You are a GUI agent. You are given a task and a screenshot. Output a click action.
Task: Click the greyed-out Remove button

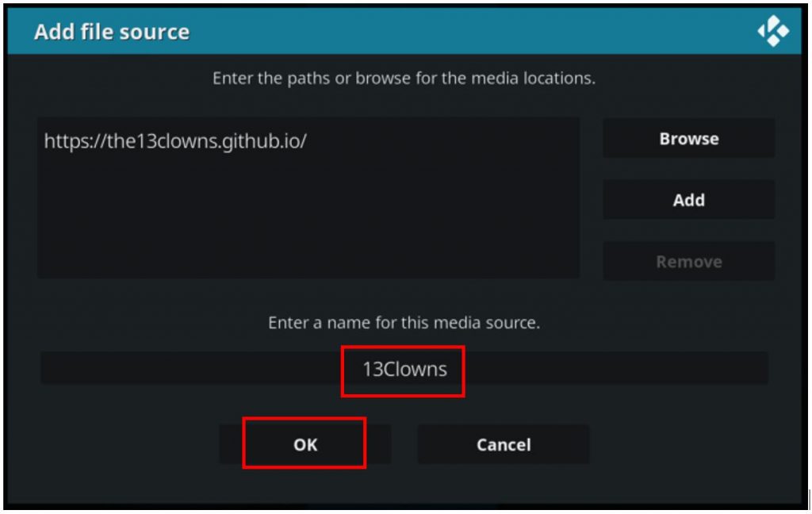pos(689,261)
